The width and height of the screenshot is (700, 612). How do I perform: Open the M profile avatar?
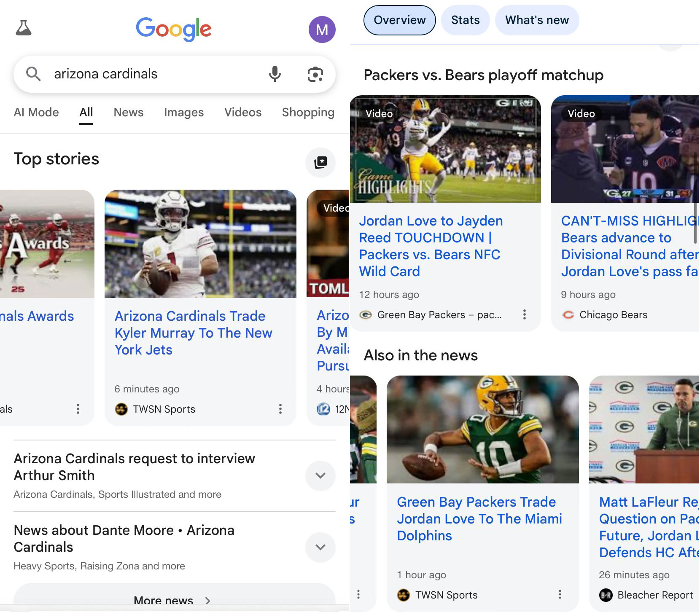coord(322,29)
